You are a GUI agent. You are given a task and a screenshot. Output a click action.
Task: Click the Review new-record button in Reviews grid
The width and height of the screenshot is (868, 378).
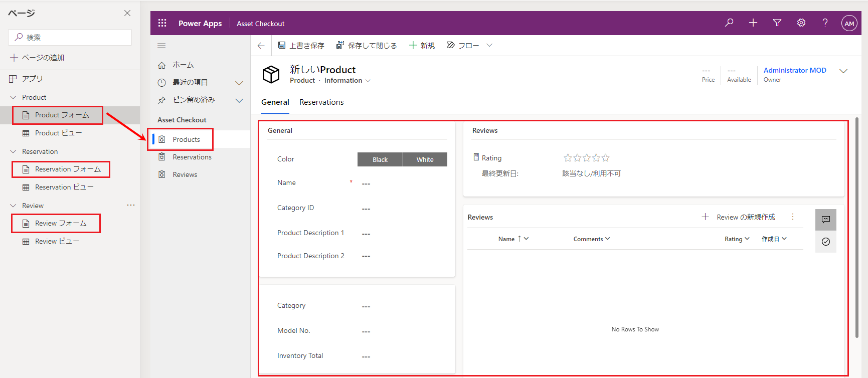pos(739,217)
